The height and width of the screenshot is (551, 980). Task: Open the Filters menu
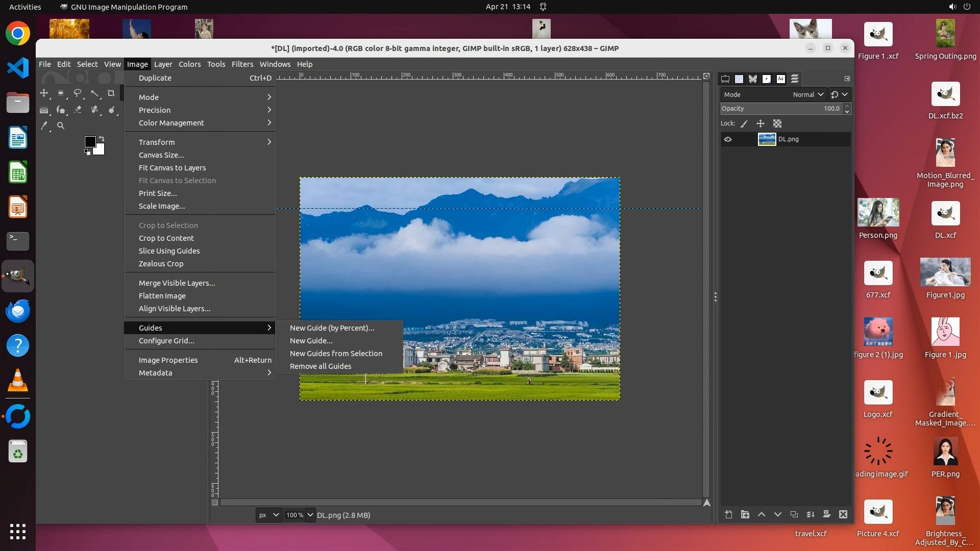point(242,64)
